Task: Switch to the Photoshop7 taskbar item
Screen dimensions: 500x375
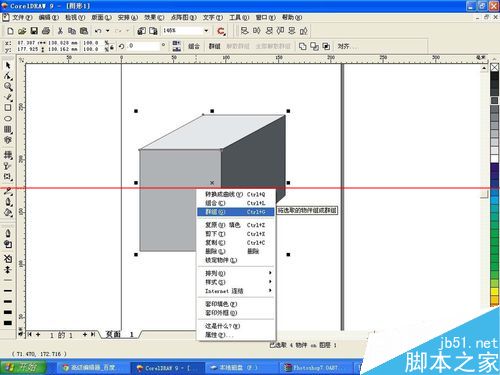Action: point(316,368)
